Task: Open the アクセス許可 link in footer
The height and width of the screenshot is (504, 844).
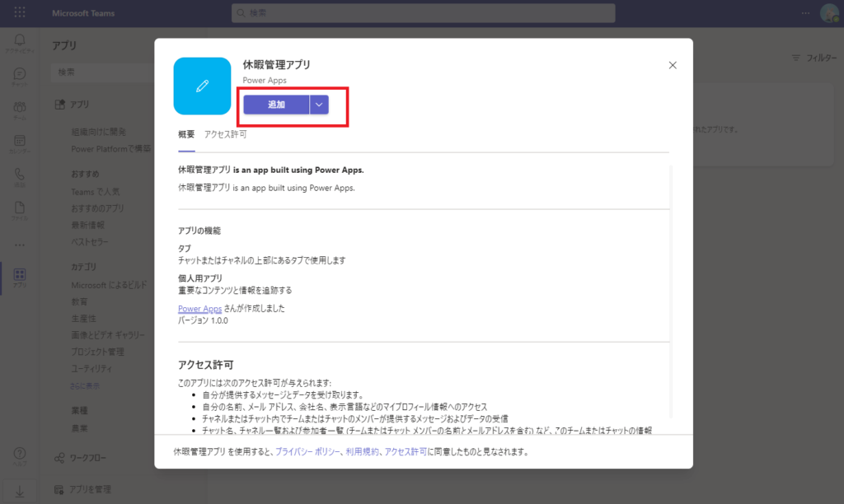Action: pyautogui.click(x=406, y=452)
